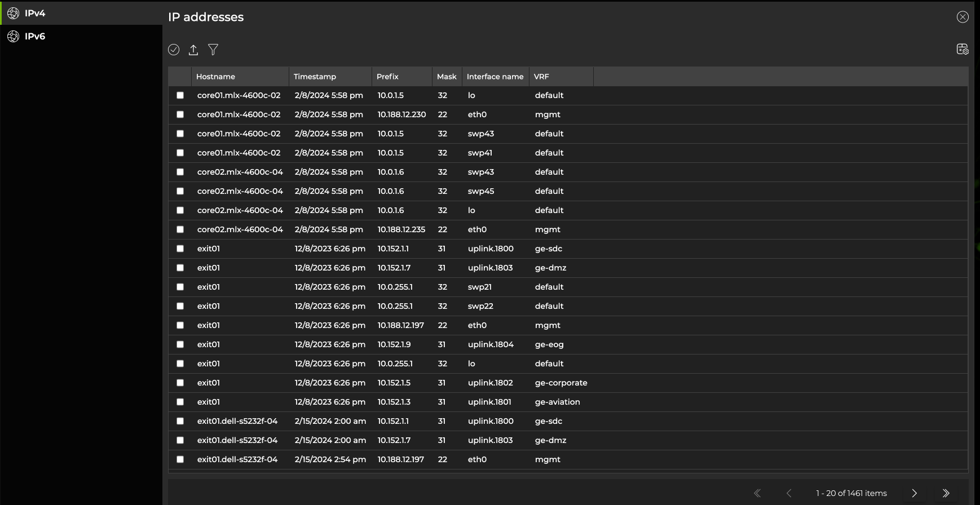
Task: Go to the next page arrow
Action: click(914, 493)
